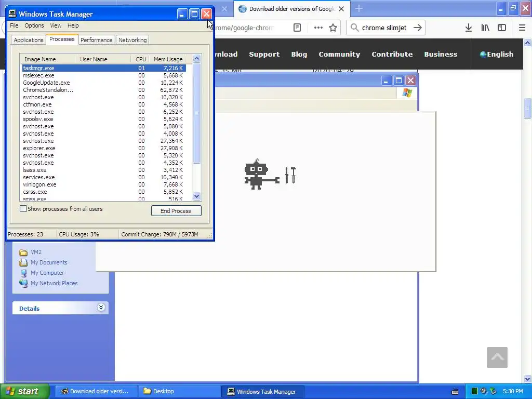Open the Community nav link
Viewport: 532px width, 399px height.
[339, 54]
